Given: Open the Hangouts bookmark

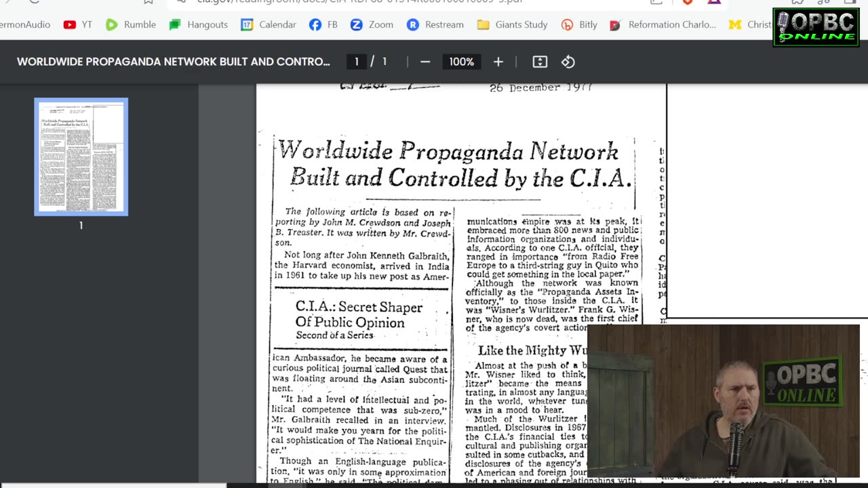Looking at the screenshot, I should coord(199,24).
